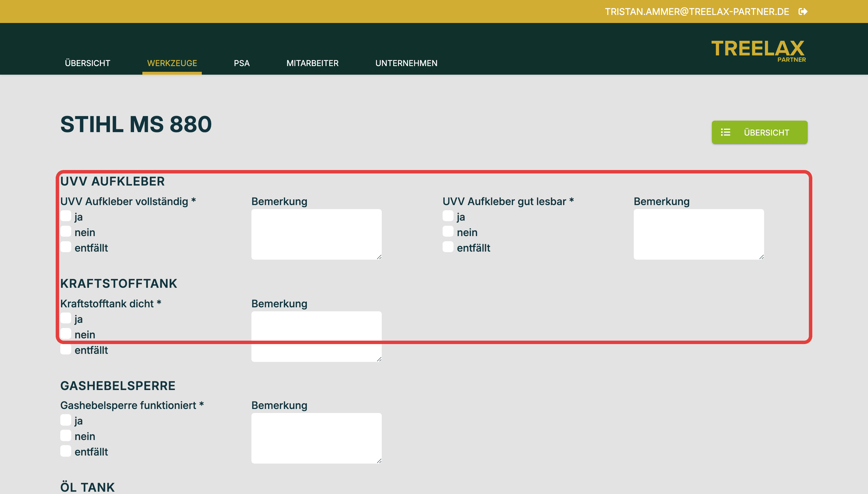The height and width of the screenshot is (494, 868).
Task: Click the Bemerkung textarea for Gashebelsperre funktioniert
Action: pos(316,438)
